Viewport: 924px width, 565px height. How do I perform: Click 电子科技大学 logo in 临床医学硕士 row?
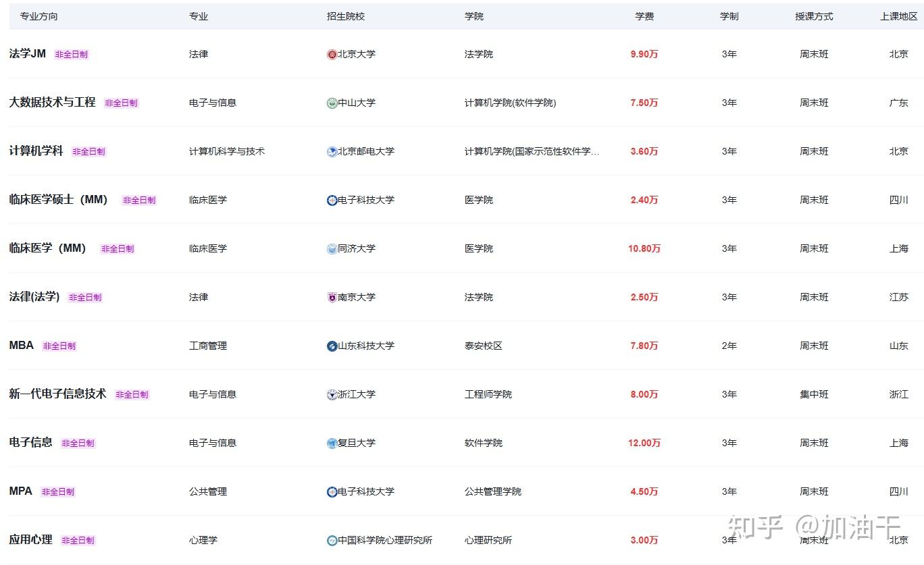coord(332,200)
